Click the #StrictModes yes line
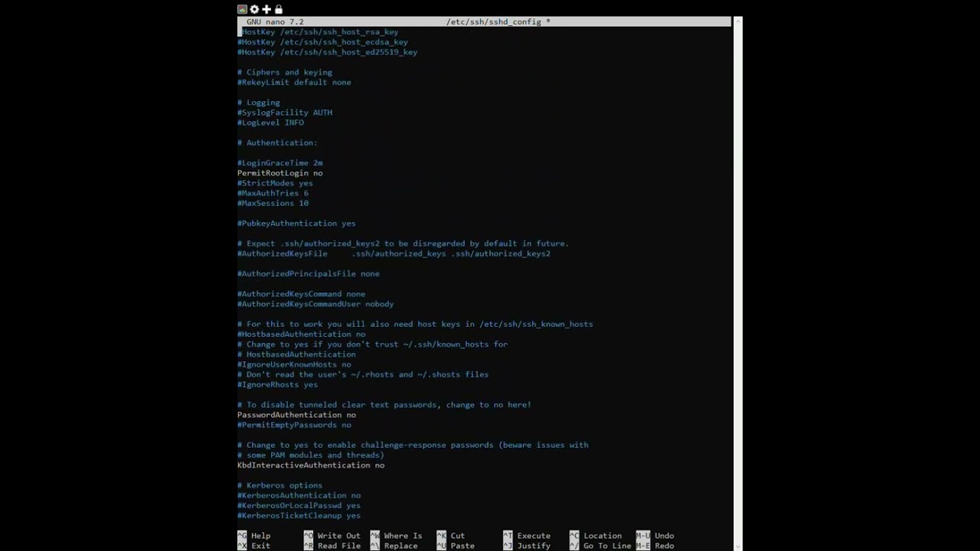 [275, 183]
